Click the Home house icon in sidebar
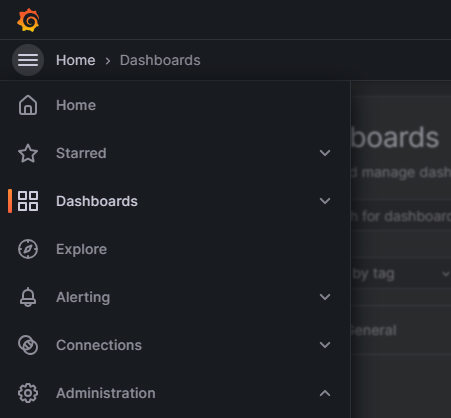The height and width of the screenshot is (418, 451). click(28, 105)
